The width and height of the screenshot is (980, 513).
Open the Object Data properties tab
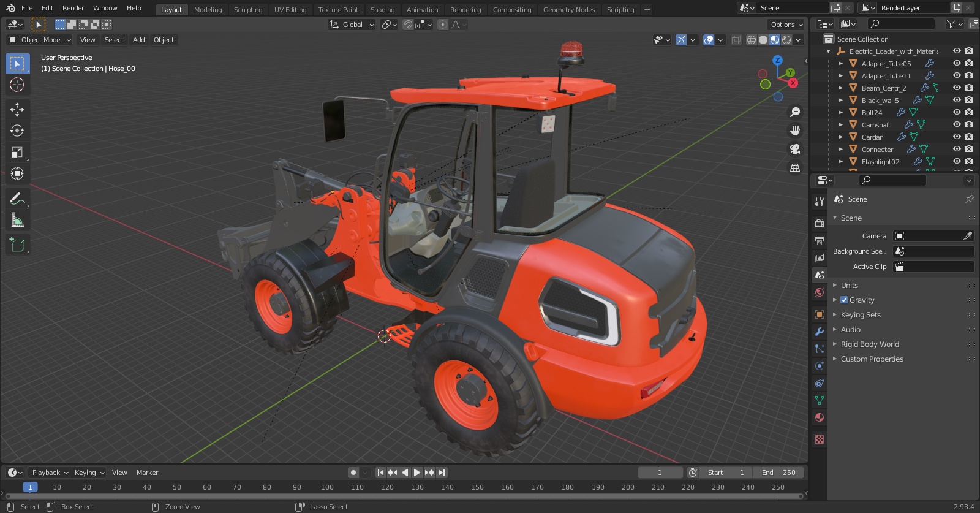point(820,400)
